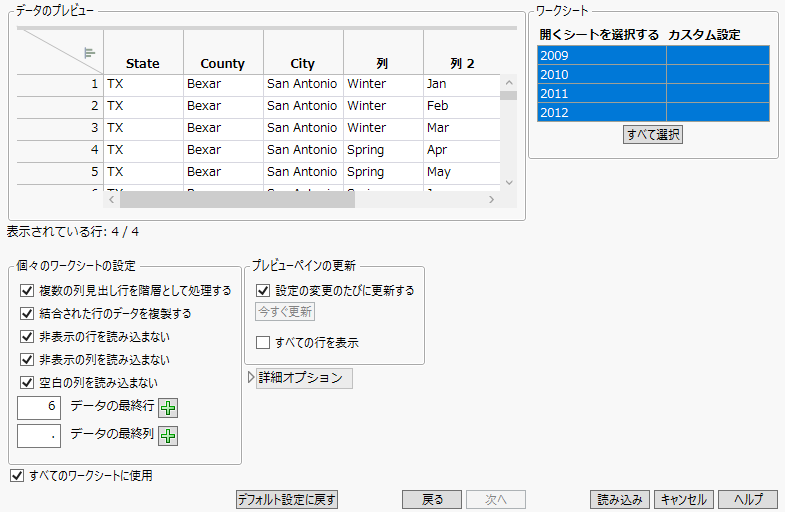Click the preview scroll left arrow
The width and height of the screenshot is (785, 512).
click(112, 200)
